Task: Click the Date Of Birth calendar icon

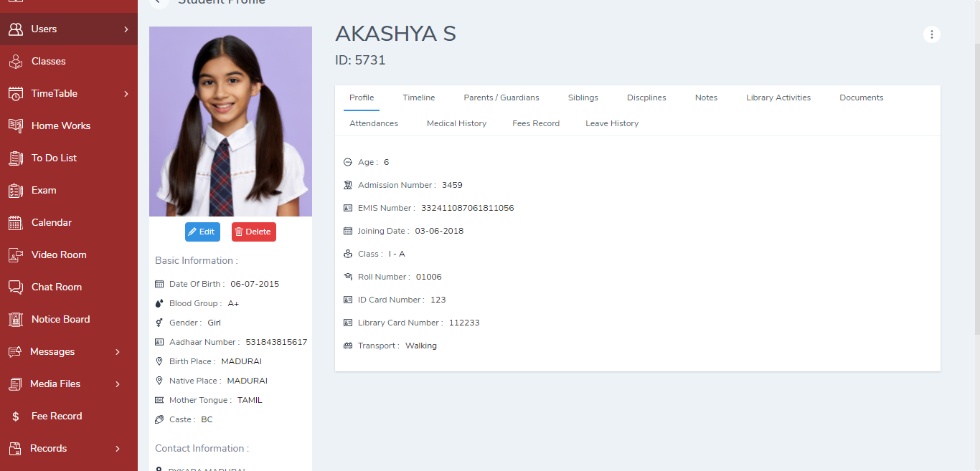Action: click(x=159, y=285)
